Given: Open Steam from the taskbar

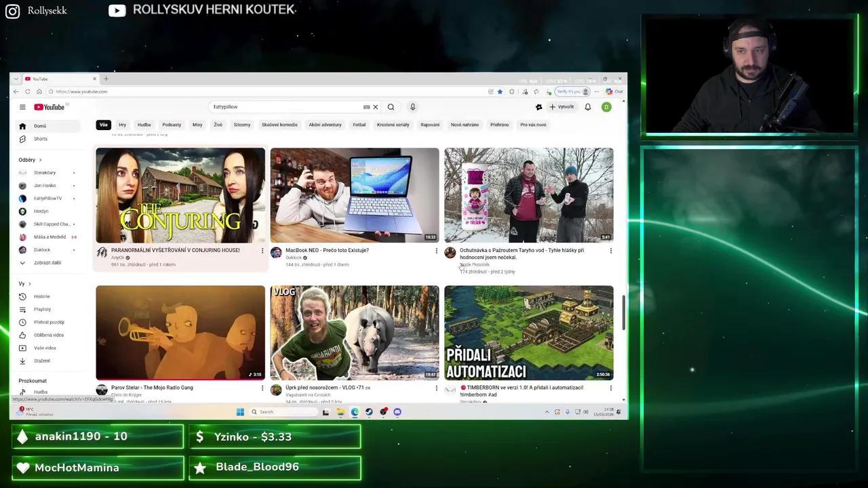Looking at the screenshot, I should (369, 412).
